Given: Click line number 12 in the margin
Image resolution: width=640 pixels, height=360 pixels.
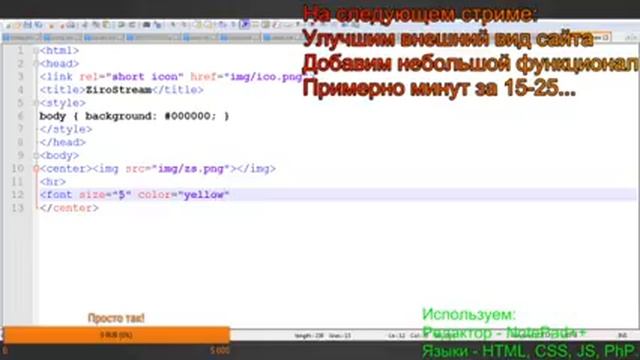Looking at the screenshot, I should [17, 195].
